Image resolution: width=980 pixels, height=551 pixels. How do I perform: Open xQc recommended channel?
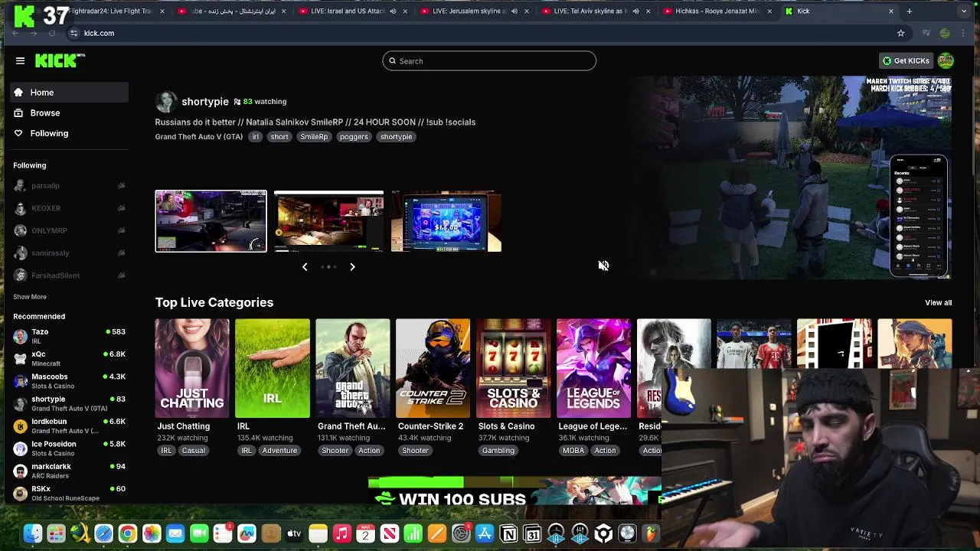pyautogui.click(x=70, y=359)
